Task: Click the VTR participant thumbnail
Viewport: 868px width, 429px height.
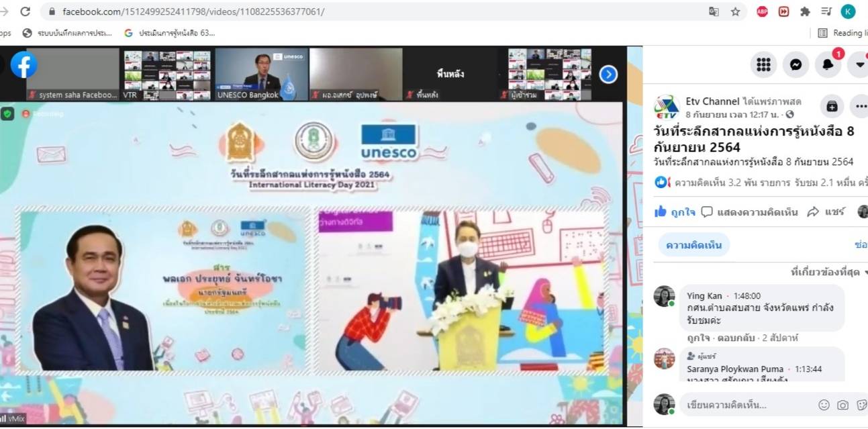Action: (167, 74)
